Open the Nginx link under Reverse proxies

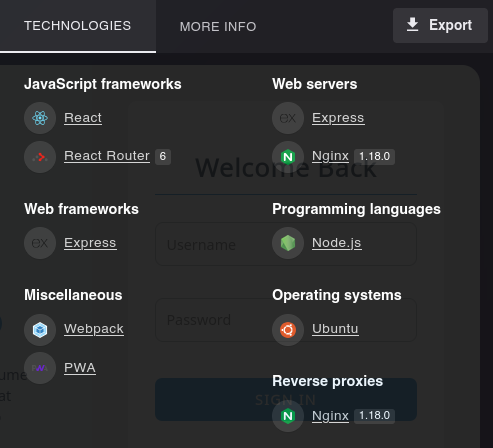click(330, 416)
